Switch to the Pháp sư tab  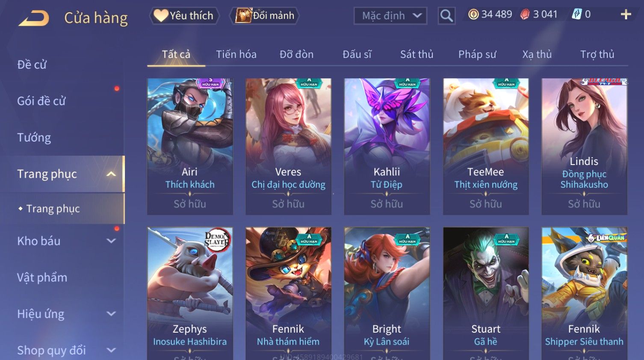click(x=477, y=54)
